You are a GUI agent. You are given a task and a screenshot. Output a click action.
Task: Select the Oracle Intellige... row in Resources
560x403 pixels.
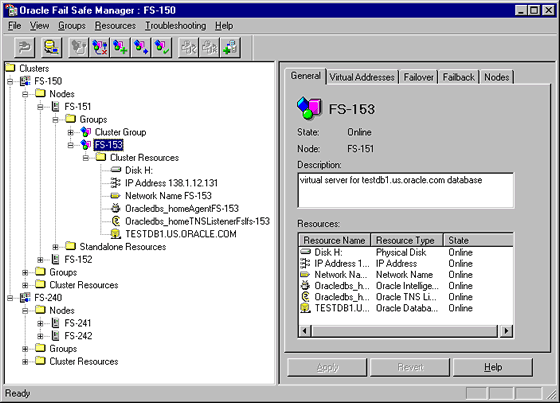coord(406,286)
